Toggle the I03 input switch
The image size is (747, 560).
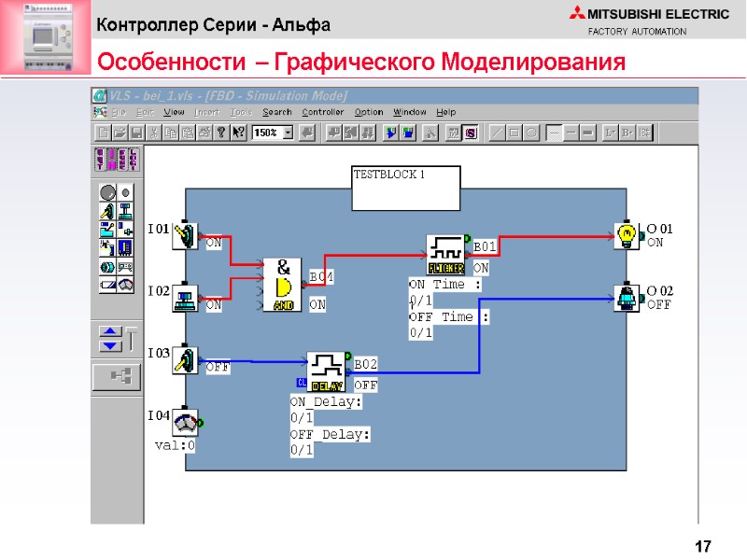(x=185, y=361)
